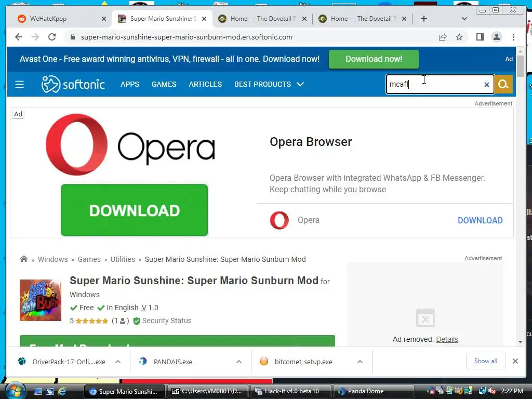Click Show all downloads
This screenshot has width=532, height=399.
[x=486, y=362]
